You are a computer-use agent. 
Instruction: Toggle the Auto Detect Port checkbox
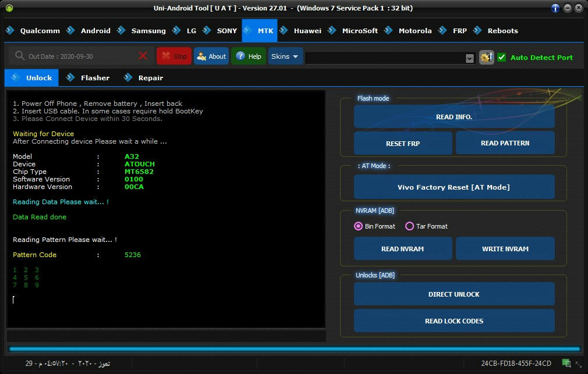point(502,58)
